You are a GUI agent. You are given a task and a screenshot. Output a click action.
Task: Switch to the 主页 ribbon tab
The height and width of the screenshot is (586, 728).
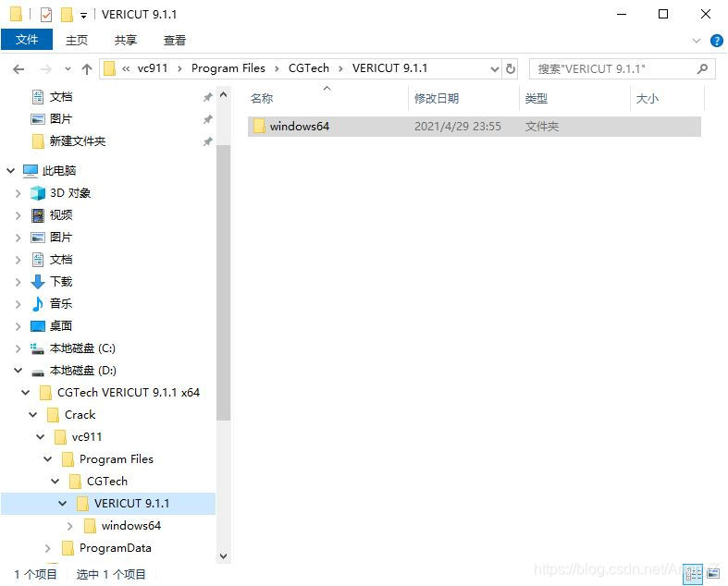[x=77, y=41]
